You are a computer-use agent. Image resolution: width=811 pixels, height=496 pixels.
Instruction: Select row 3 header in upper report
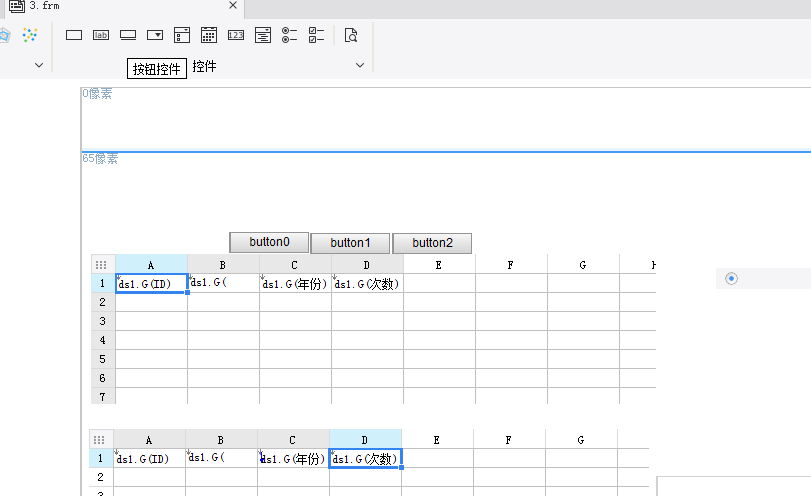tap(102, 321)
